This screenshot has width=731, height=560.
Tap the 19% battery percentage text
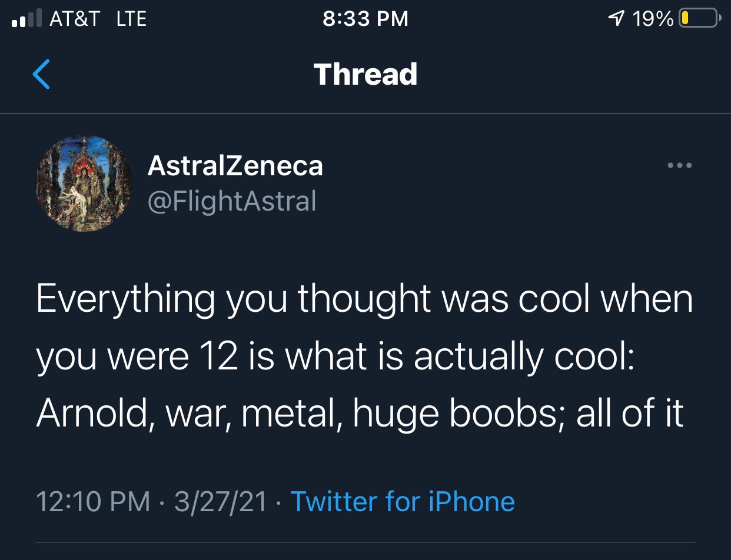(x=653, y=19)
